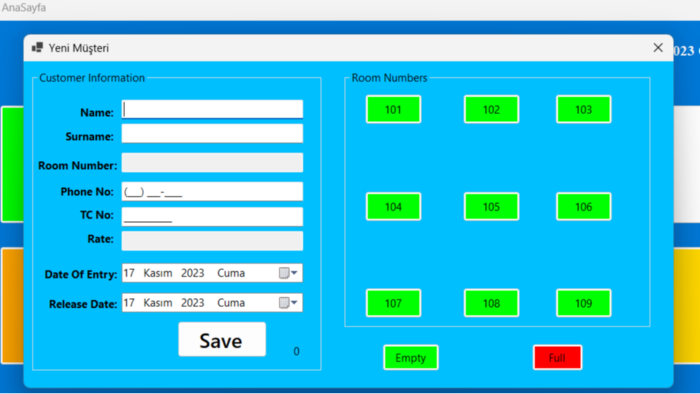The height and width of the screenshot is (394, 700).
Task: Select room 105 button
Action: pyautogui.click(x=491, y=207)
